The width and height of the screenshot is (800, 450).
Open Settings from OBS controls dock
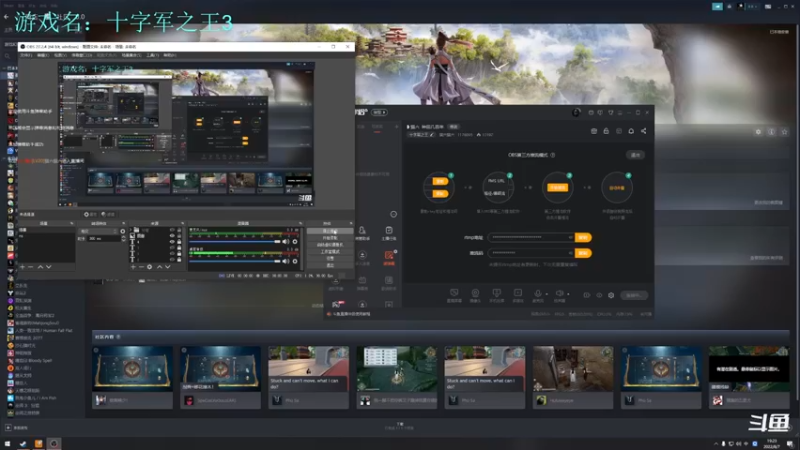pyautogui.click(x=330, y=258)
